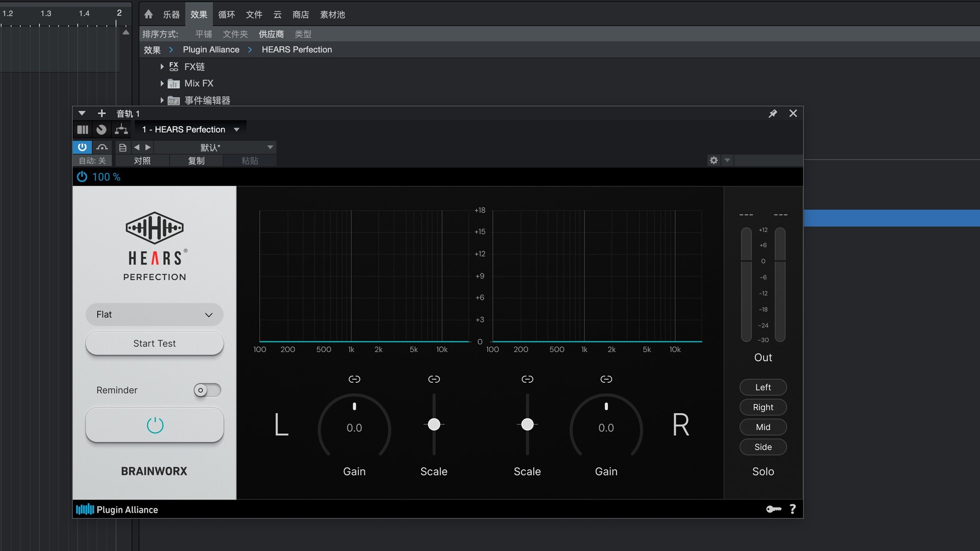Toggle the Reminder switch
The height and width of the screenshot is (551, 980).
click(207, 390)
